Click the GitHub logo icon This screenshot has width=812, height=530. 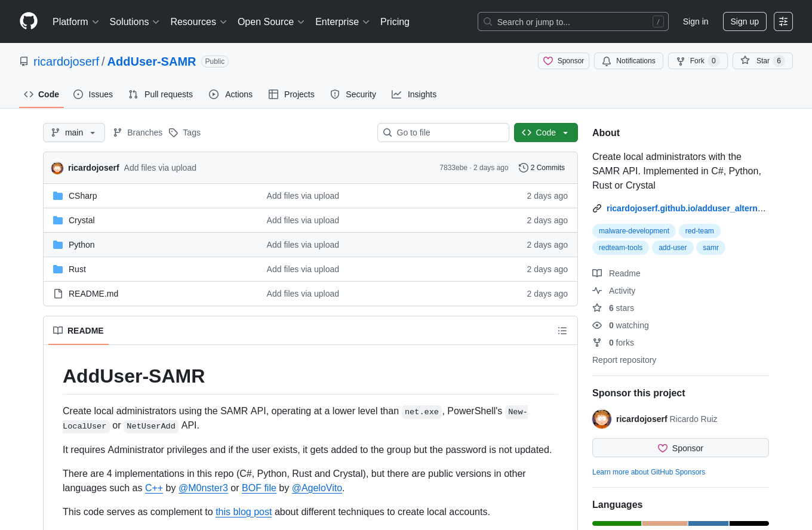pos(29,21)
